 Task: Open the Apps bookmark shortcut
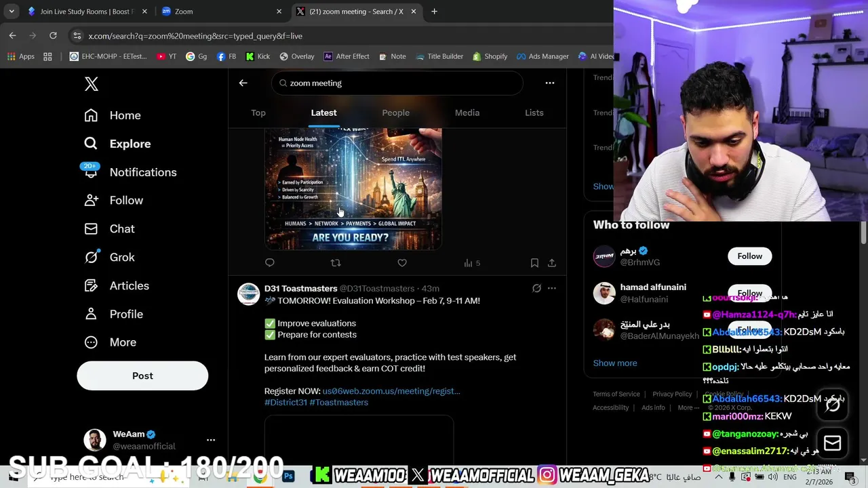20,56
